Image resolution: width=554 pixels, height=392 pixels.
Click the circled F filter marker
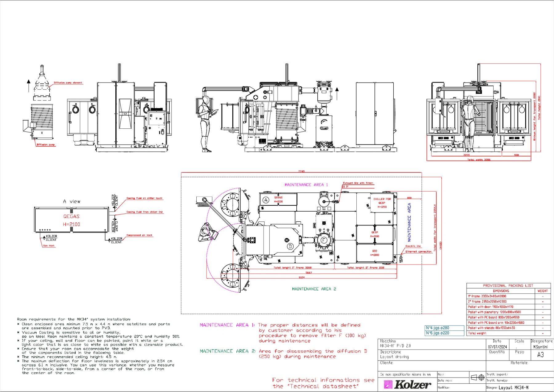click(324, 240)
